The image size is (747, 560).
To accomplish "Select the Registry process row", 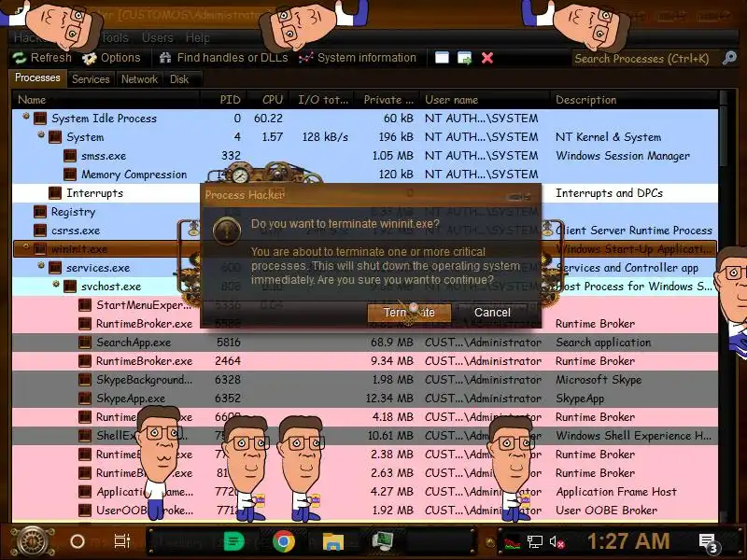I will [365, 212].
